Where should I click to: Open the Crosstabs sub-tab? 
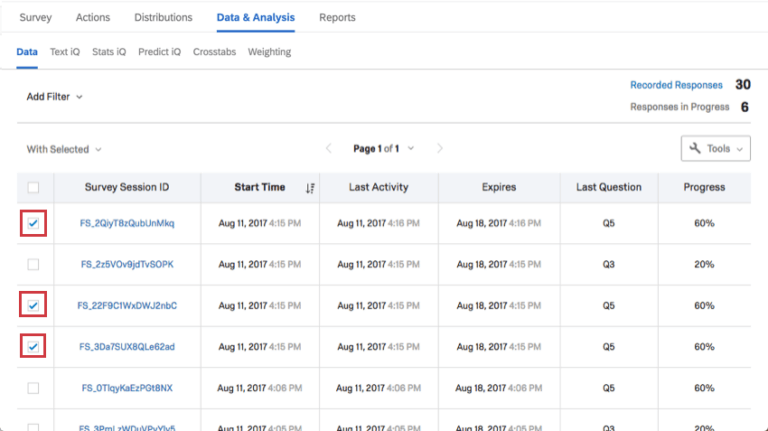tap(214, 52)
